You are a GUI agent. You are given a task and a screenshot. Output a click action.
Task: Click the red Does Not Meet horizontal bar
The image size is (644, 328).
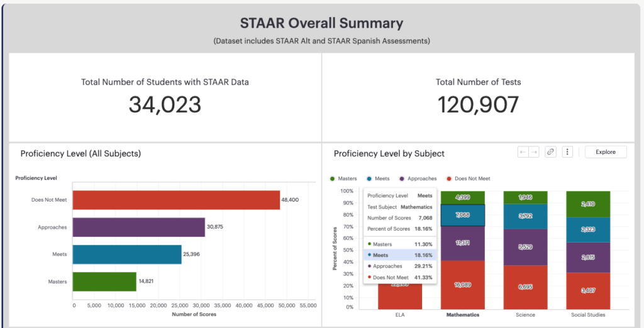pos(176,200)
